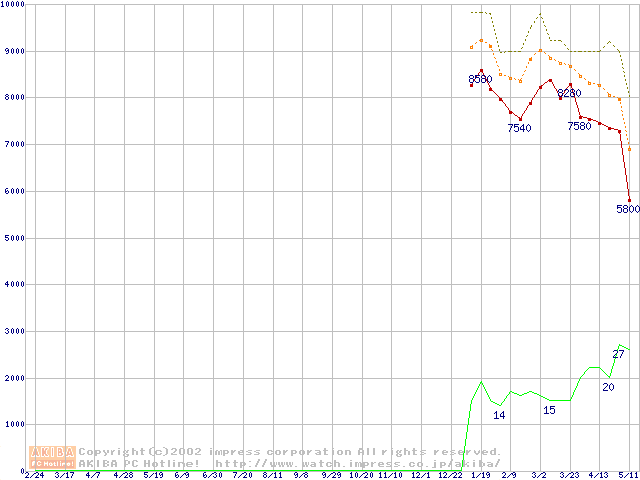Select the green line label 14

pos(499,415)
